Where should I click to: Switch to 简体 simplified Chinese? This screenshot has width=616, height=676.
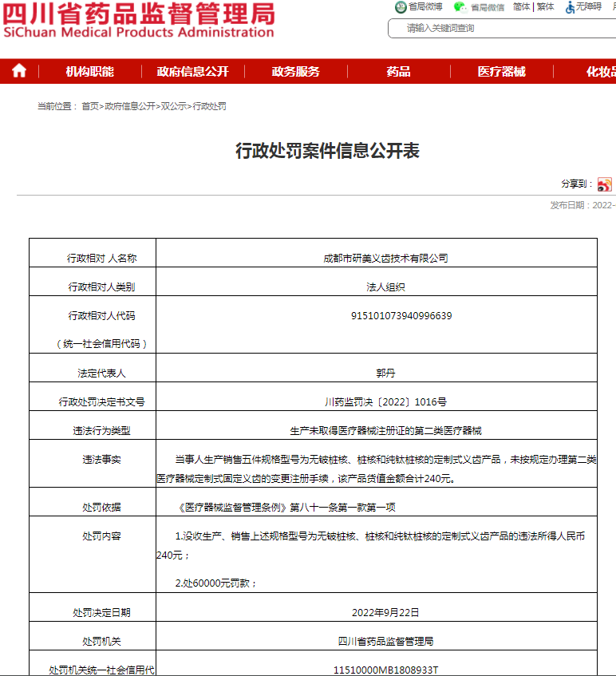[x=522, y=7]
